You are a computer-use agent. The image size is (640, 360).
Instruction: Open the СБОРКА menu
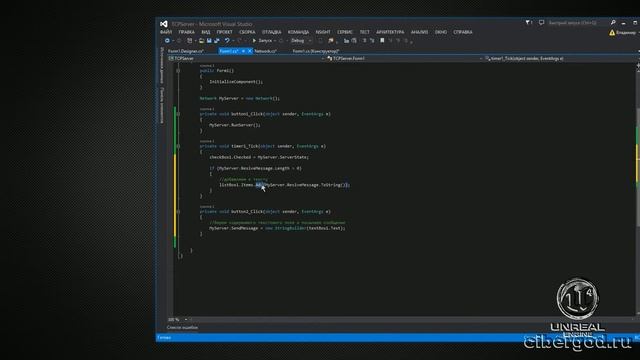click(x=247, y=32)
